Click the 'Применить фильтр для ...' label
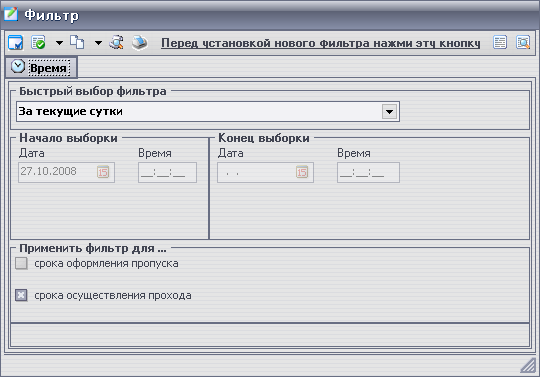Image resolution: width=540 pixels, height=377 pixels. tap(93, 248)
